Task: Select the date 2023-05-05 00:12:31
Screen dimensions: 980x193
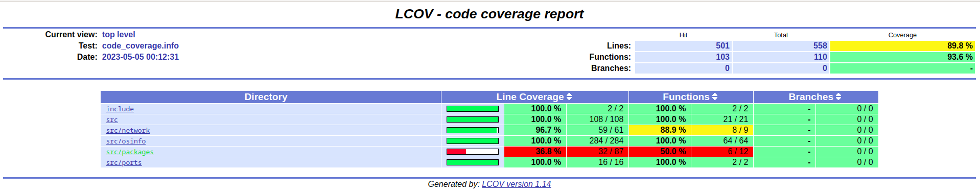Action: tap(141, 57)
